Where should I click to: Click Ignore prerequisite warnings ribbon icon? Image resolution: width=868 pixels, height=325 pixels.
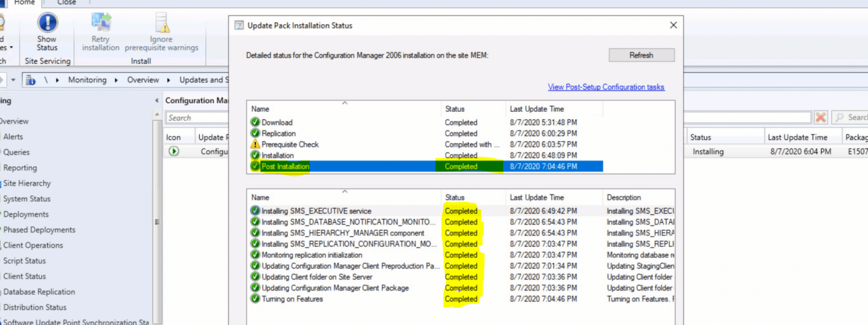coord(162,22)
